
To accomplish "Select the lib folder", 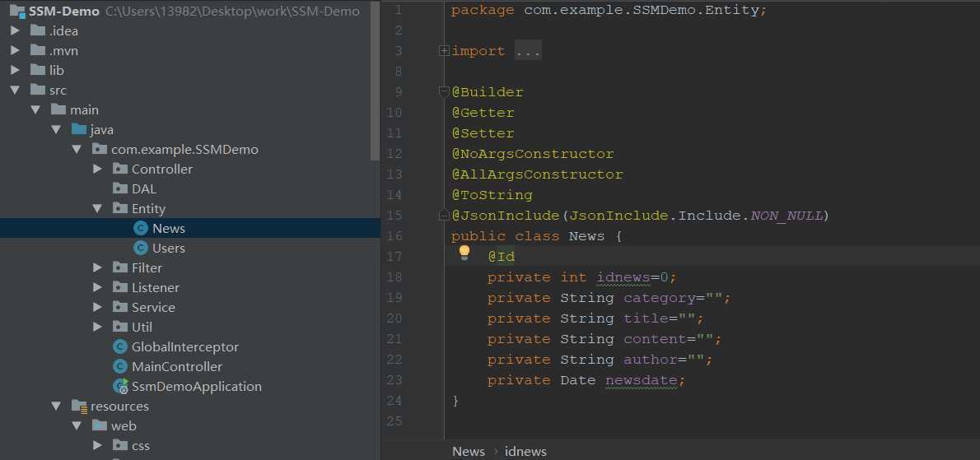I will pyautogui.click(x=56, y=70).
